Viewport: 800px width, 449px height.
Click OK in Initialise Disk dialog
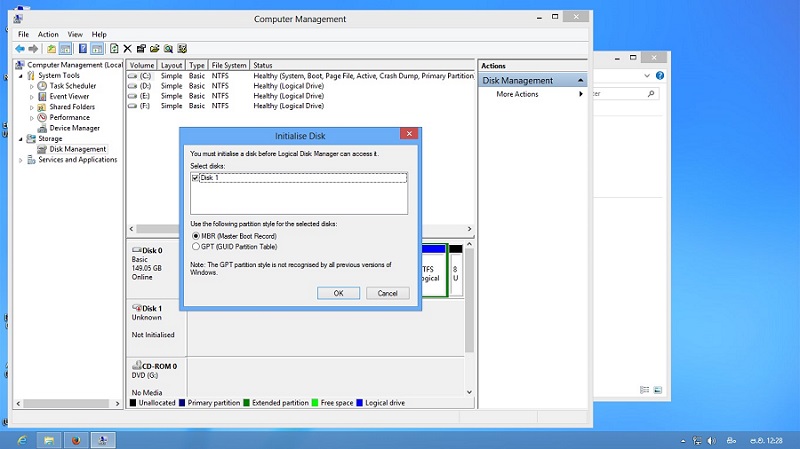[x=338, y=293]
